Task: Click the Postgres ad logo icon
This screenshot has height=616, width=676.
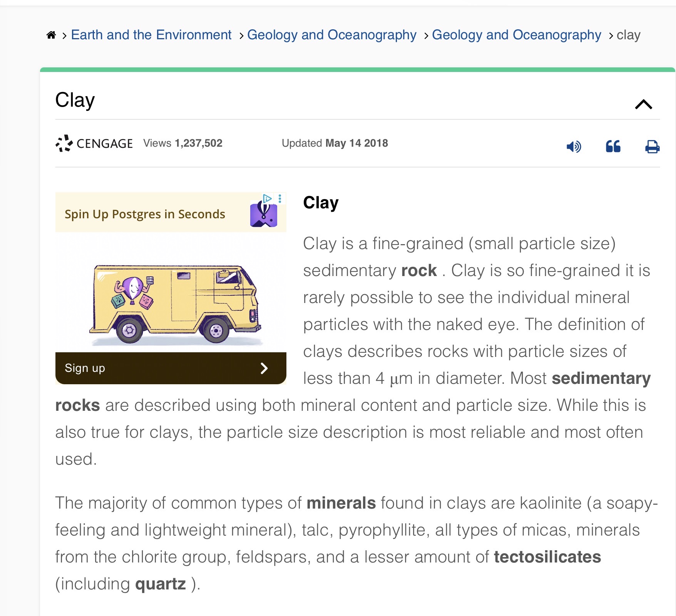Action: 264,215
